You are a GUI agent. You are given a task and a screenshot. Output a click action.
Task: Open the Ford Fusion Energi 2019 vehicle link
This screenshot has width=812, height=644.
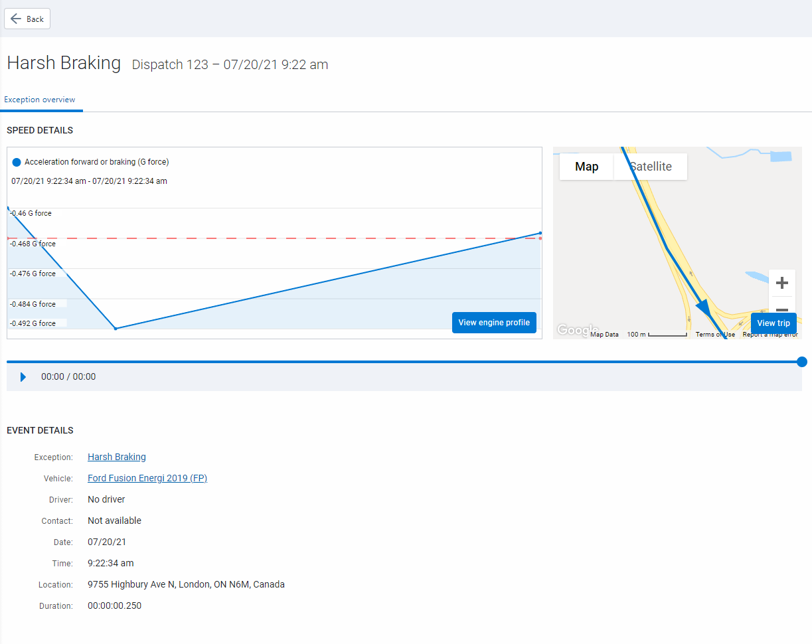point(147,478)
